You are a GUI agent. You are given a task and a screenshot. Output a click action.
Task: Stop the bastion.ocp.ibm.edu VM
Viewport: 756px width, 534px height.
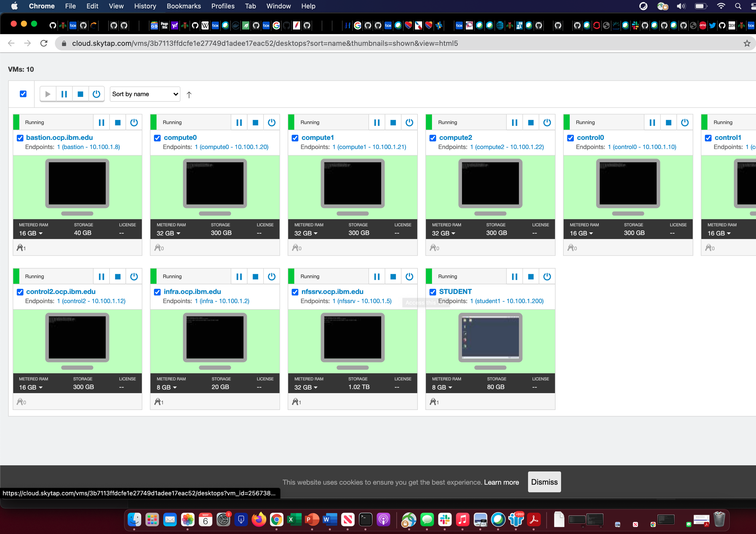(x=118, y=122)
